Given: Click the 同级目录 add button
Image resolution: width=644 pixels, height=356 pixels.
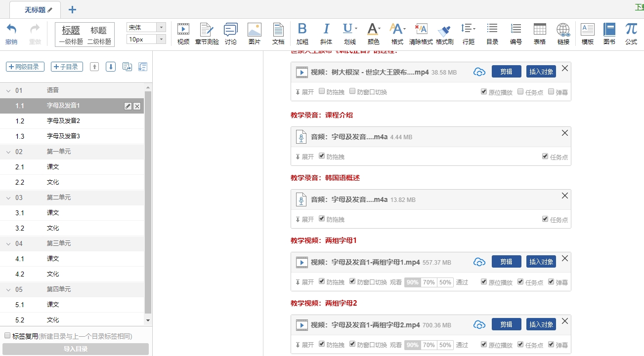Looking at the screenshot, I should (25, 67).
